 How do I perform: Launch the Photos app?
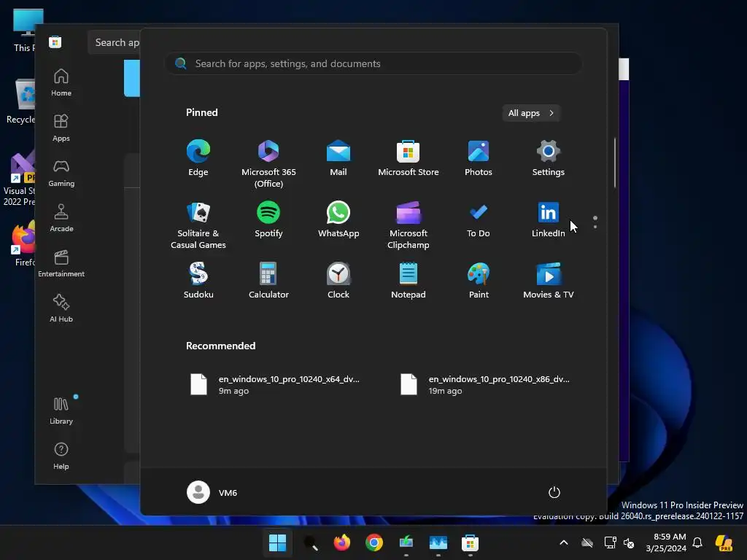479,158
